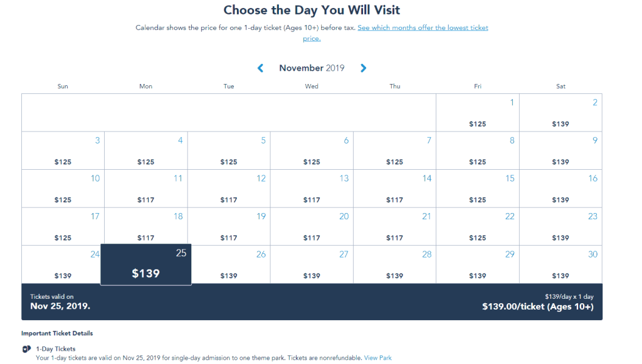The height and width of the screenshot is (364, 642).
Task: Select the highlighted November 25 date
Action: tap(145, 264)
